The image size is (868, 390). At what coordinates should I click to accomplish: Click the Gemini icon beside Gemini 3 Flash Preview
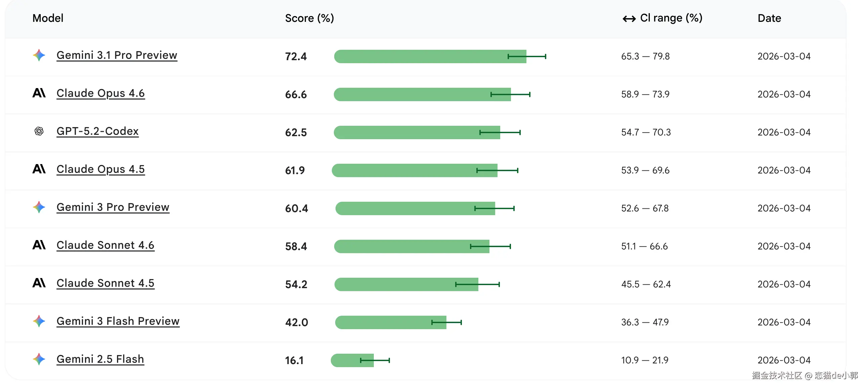pyautogui.click(x=39, y=321)
